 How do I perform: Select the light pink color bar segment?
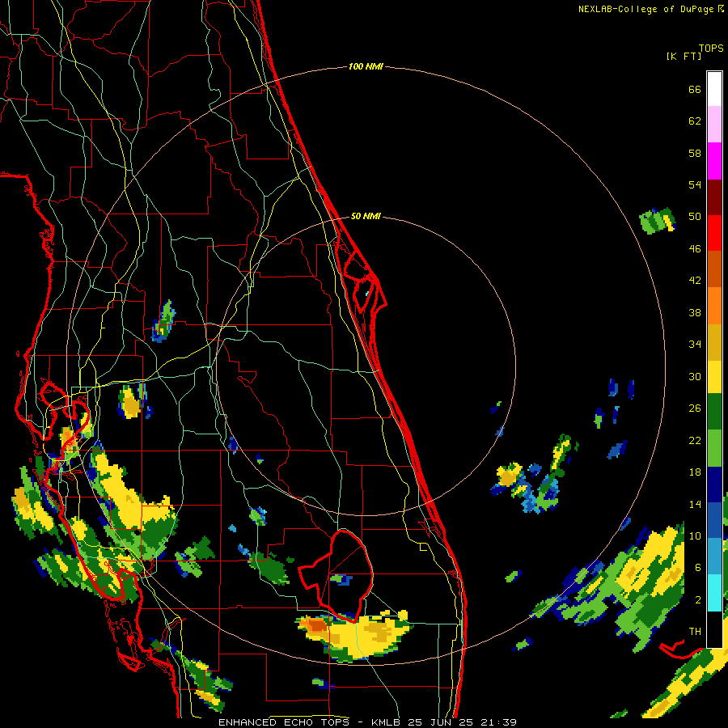(714, 124)
